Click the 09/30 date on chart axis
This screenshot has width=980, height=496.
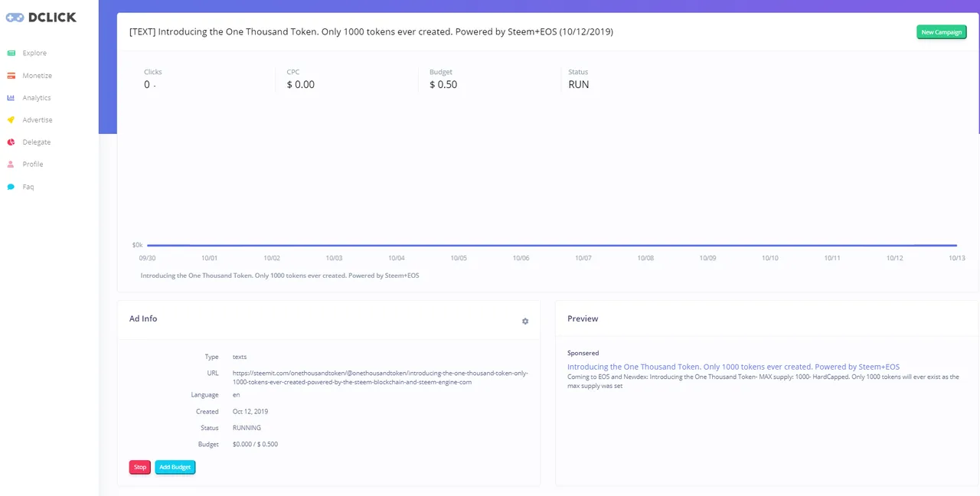[x=147, y=259]
